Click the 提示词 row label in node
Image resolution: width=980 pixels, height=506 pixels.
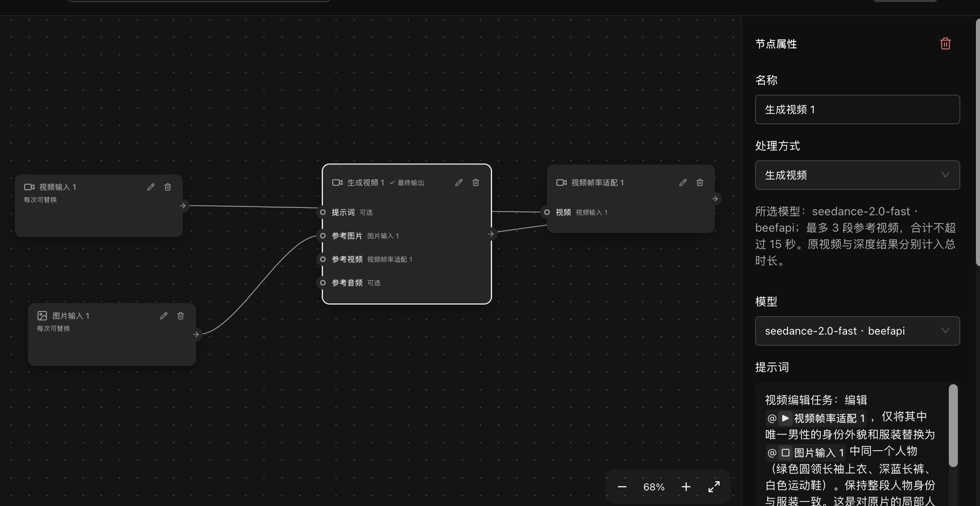pos(343,212)
